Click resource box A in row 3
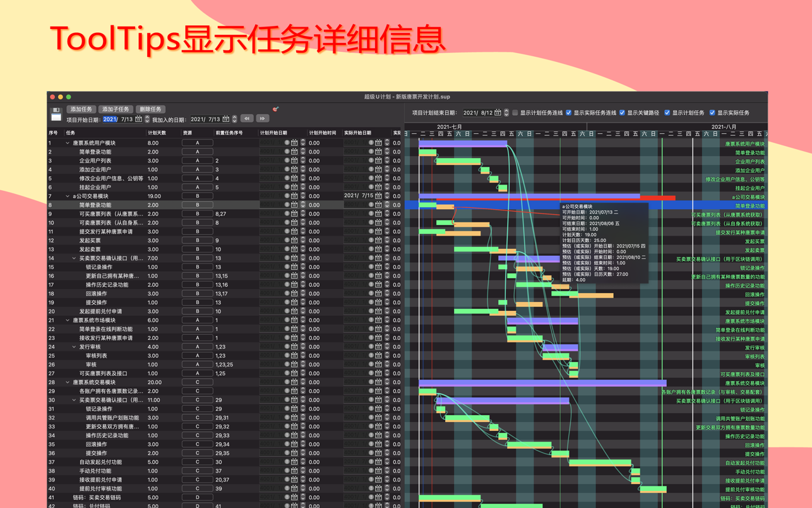This screenshot has height=508, width=812. click(197, 160)
